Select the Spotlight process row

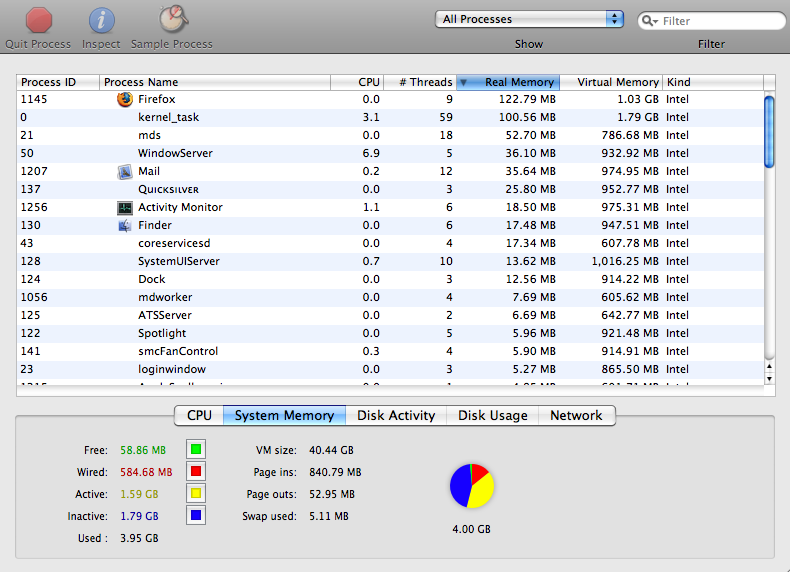click(390, 334)
